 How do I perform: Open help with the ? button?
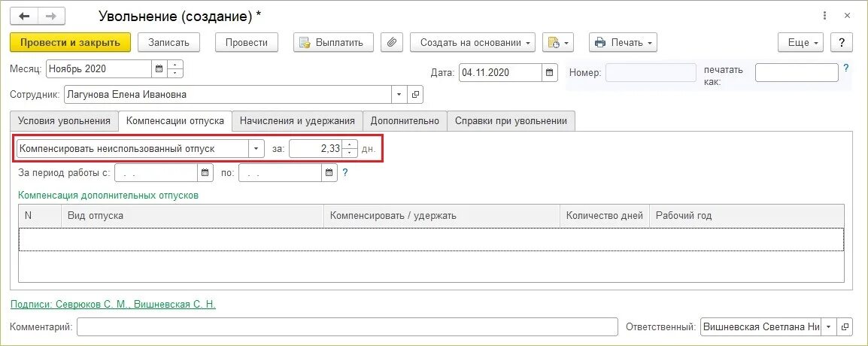(842, 43)
